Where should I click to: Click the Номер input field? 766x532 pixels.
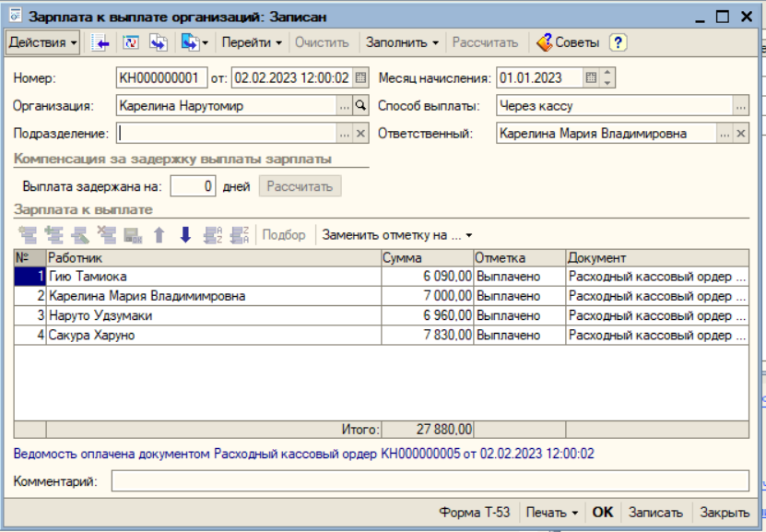[x=161, y=77]
